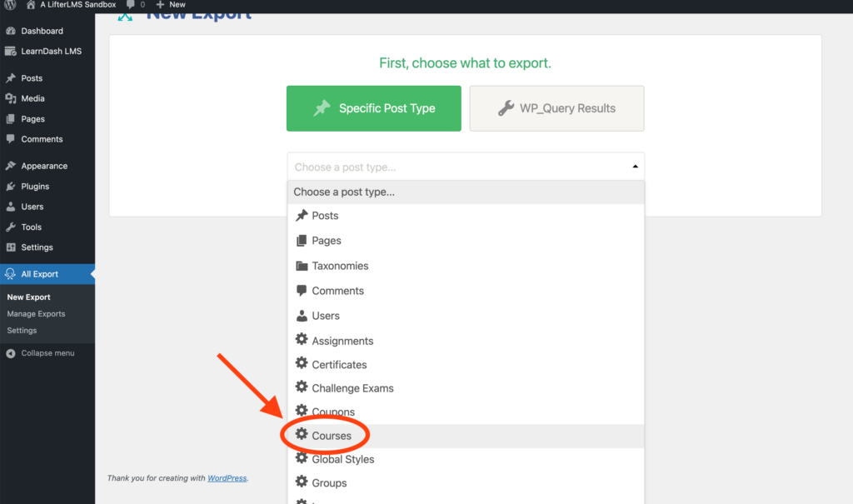Screen dimensions: 853x504
Task: Select the Choose a post type placeholder option
Action: pyautogui.click(x=466, y=192)
